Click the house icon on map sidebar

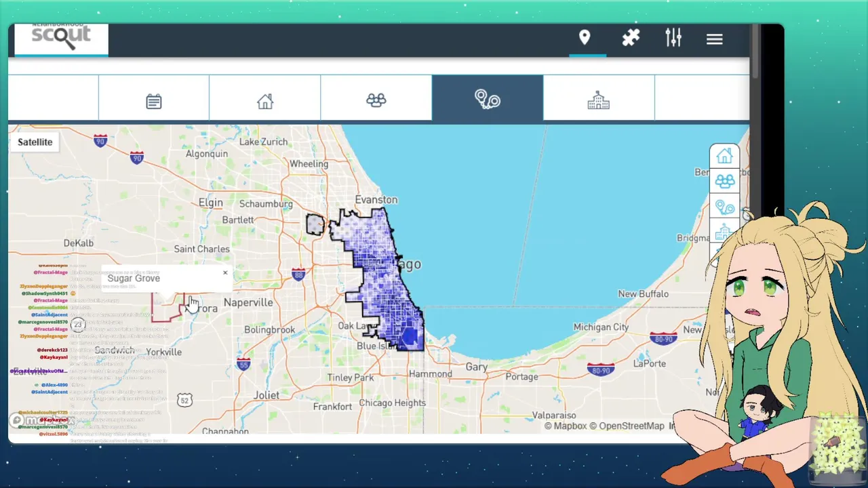tap(724, 156)
